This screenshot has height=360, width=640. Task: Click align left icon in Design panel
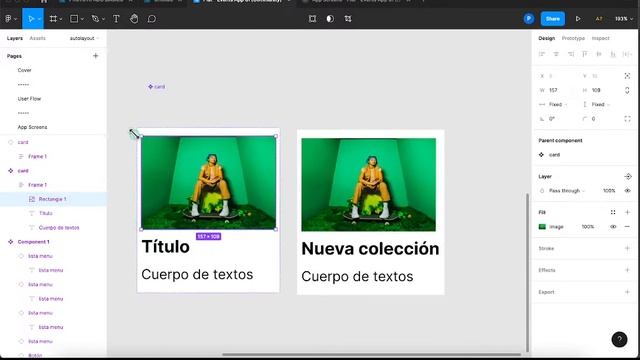542,54
